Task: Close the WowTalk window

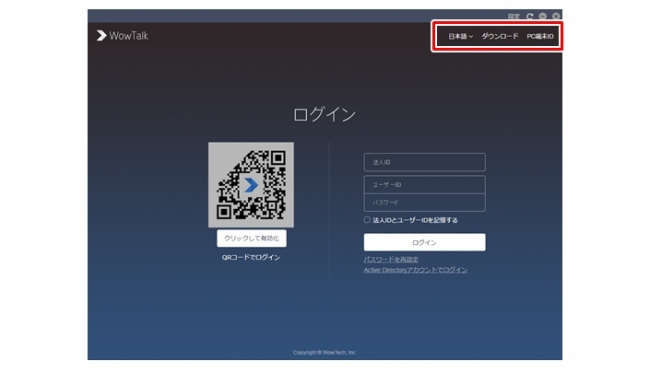Action: pos(556,16)
